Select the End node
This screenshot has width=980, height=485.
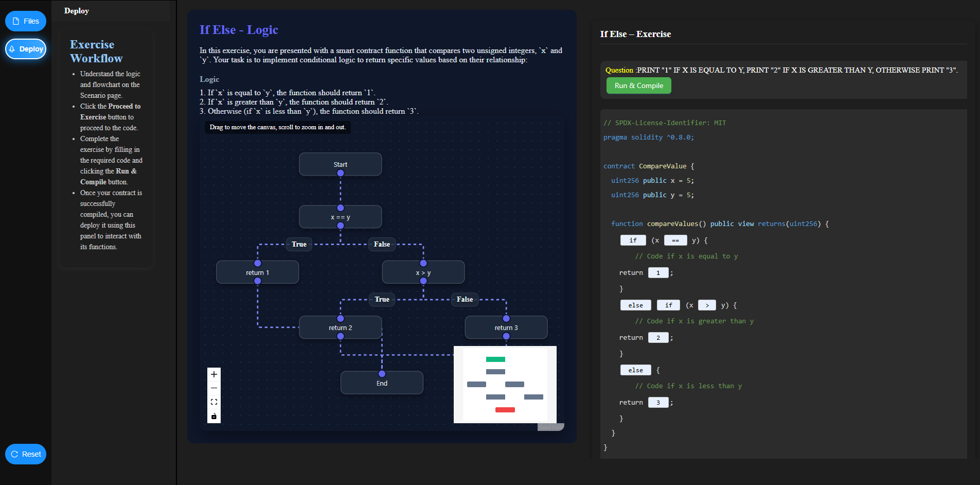[382, 383]
